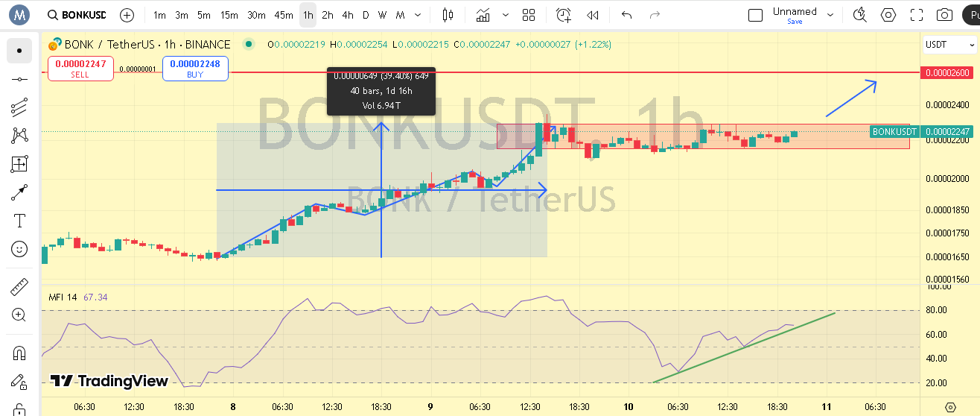Open the candlestick chart type selector
The height and width of the screenshot is (416, 980).
pyautogui.click(x=448, y=15)
